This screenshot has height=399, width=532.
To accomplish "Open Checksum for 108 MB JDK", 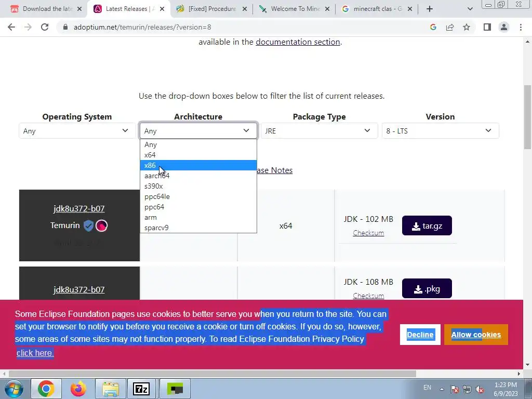I will tap(368, 296).
